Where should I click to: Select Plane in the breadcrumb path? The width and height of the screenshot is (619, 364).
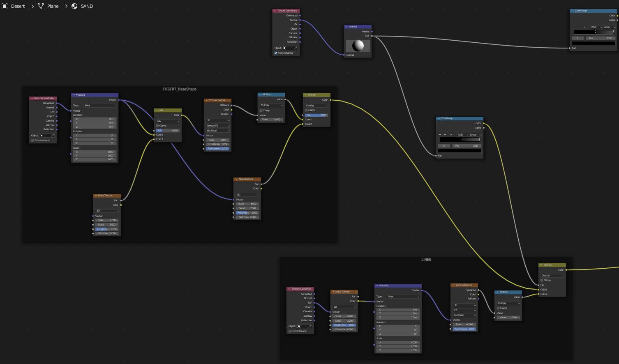[53, 6]
